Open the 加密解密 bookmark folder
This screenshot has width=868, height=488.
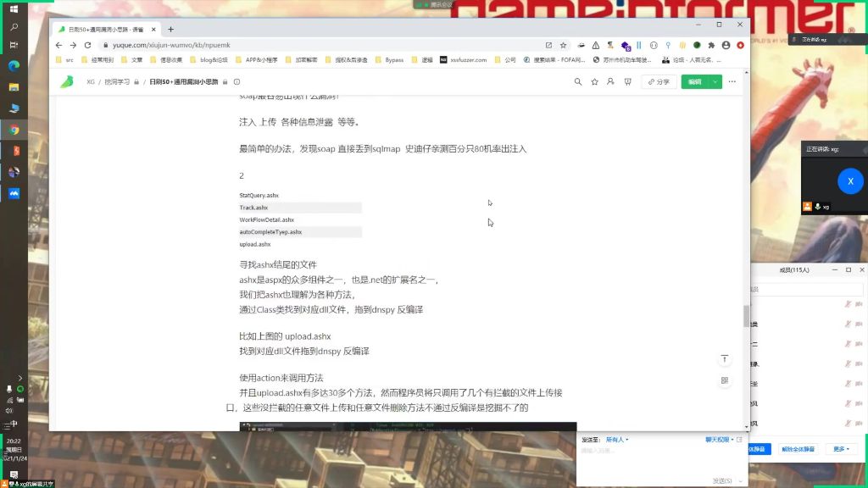point(302,60)
